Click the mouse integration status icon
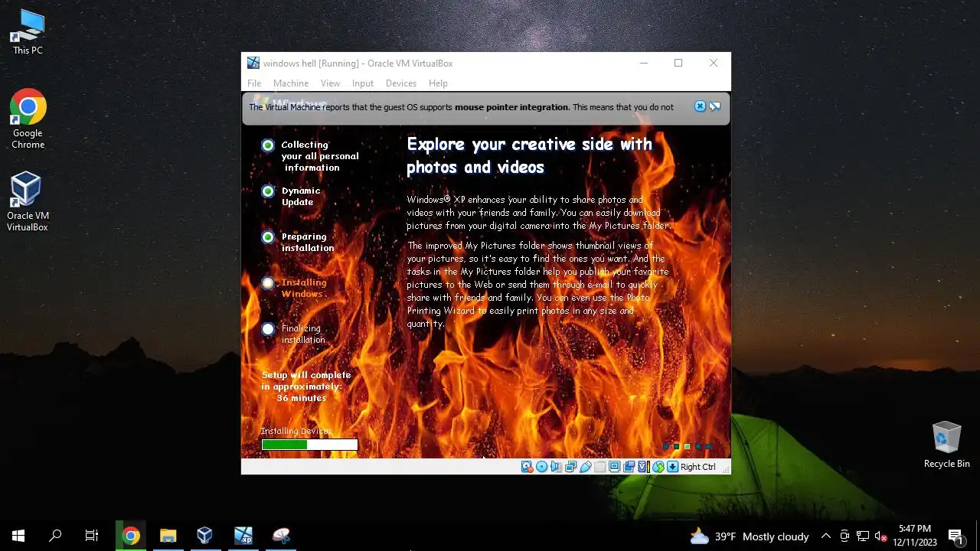This screenshot has height=551, width=980. (x=658, y=467)
